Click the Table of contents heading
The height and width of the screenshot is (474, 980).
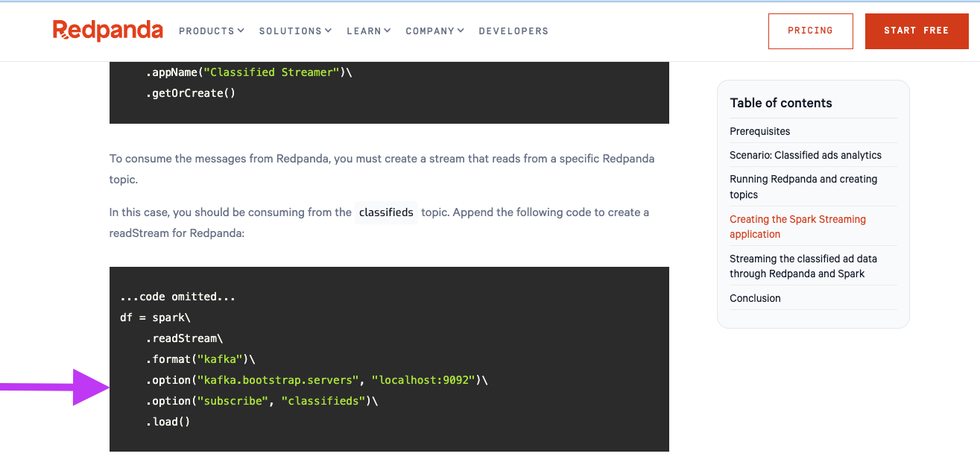click(x=780, y=103)
